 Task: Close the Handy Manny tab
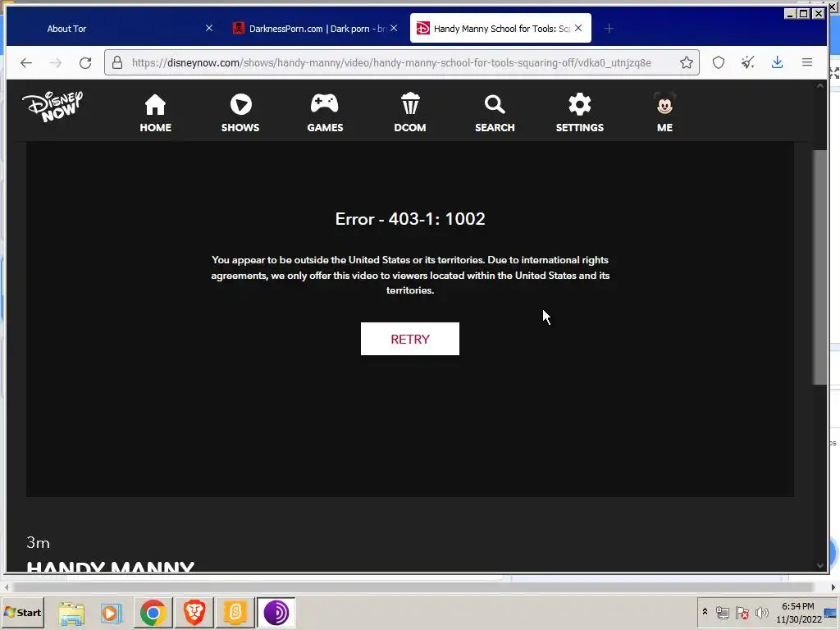[578, 28]
